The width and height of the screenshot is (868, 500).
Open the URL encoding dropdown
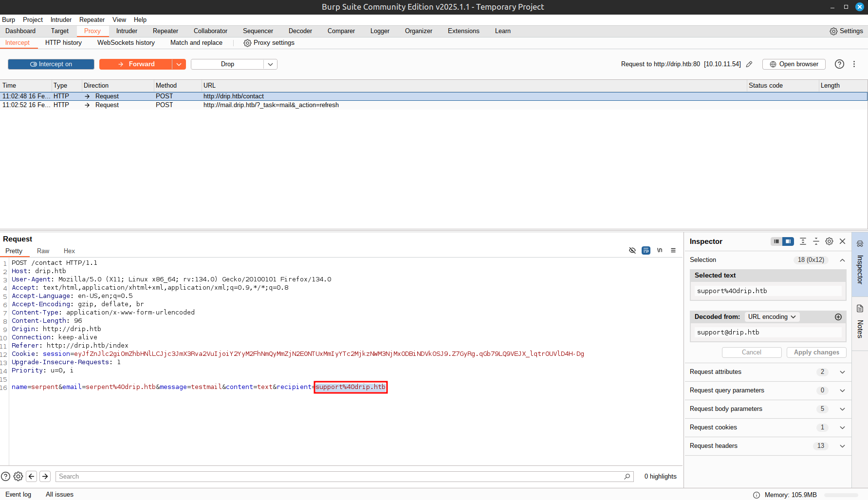pyautogui.click(x=772, y=317)
